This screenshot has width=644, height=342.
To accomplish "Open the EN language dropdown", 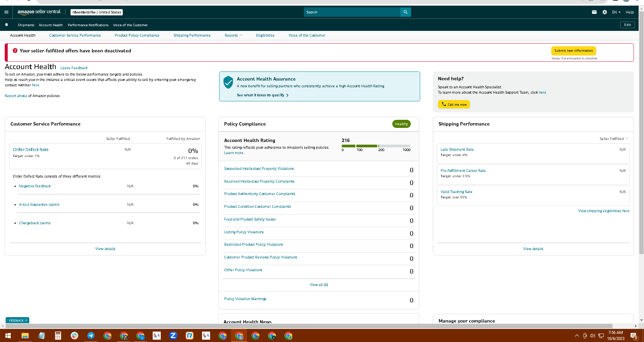I will [x=616, y=12].
